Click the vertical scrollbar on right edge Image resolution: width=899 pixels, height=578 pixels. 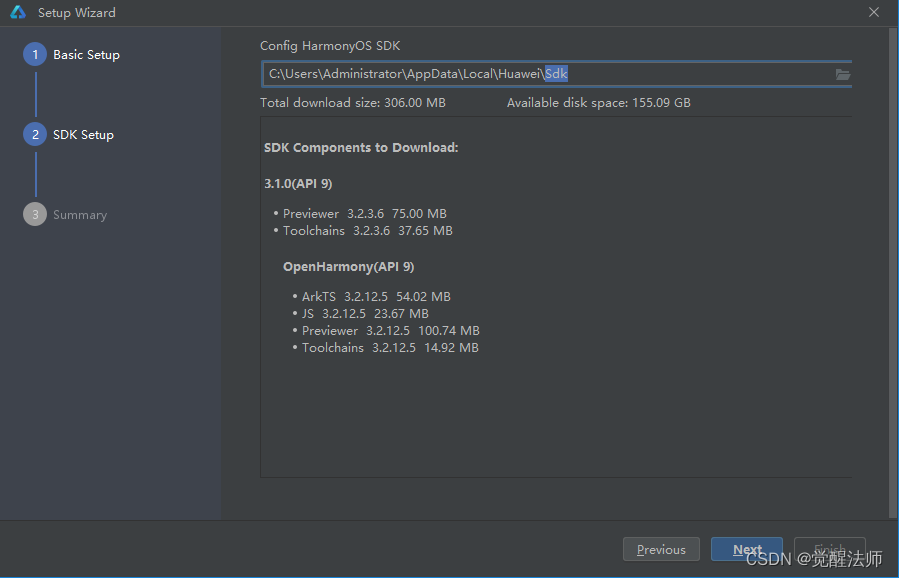pyautogui.click(x=893, y=273)
